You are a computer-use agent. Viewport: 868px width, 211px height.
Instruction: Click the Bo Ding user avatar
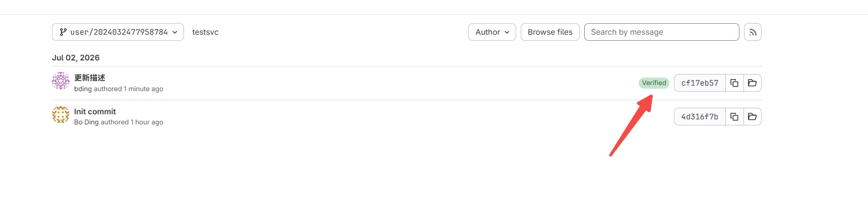[60, 114]
